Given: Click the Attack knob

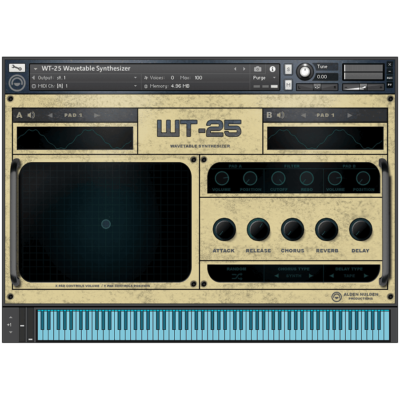Looking at the screenshot, I should 224,229.
